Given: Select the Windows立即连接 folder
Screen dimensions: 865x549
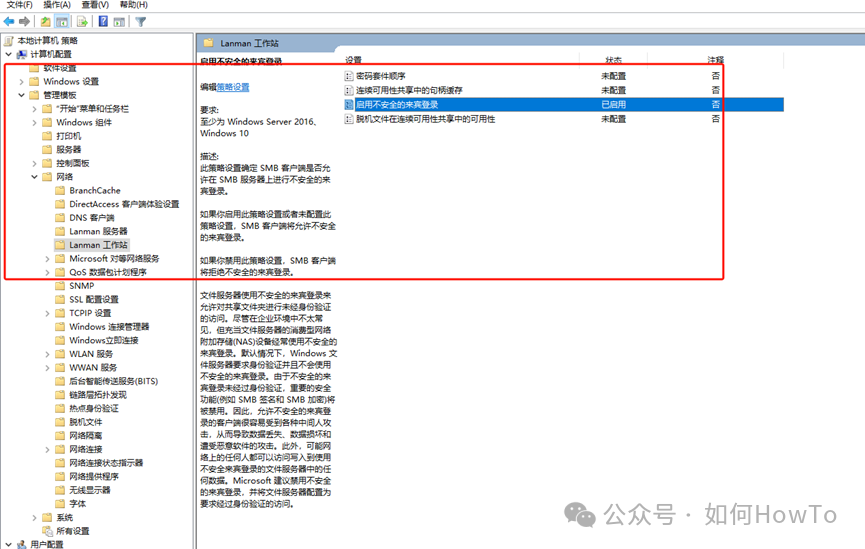Looking at the screenshot, I should point(104,340).
